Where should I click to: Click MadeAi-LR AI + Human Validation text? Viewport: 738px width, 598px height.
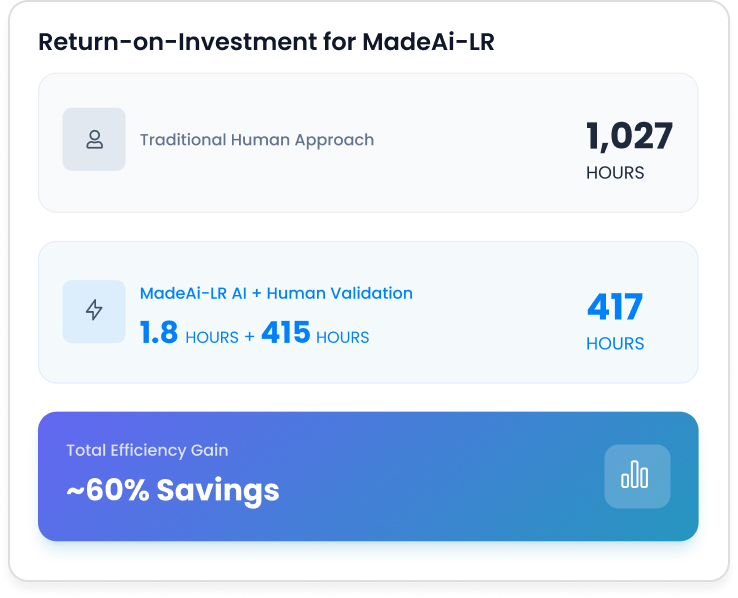(x=276, y=293)
